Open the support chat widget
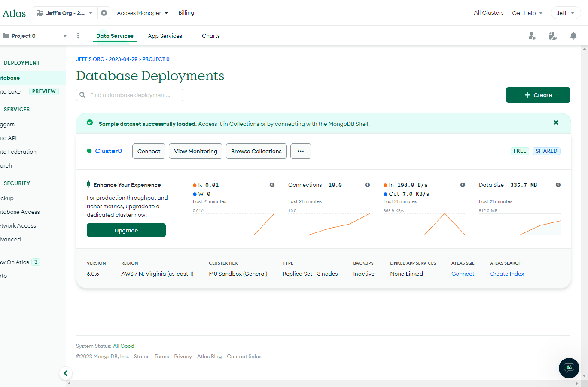This screenshot has height=387, width=588. coord(569,368)
